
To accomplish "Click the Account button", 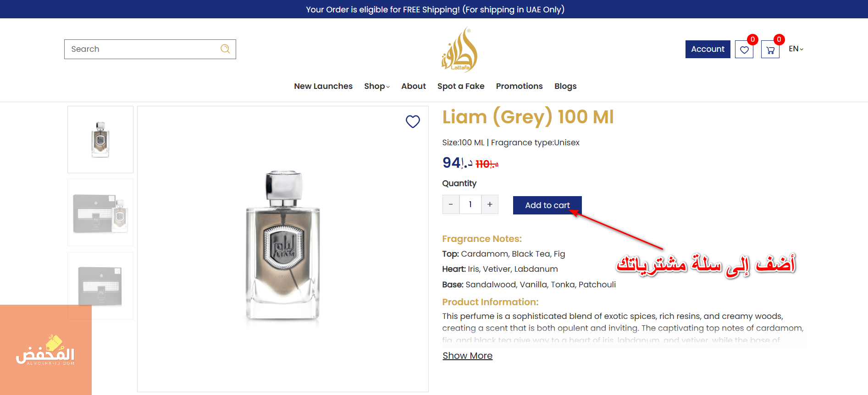I will tap(708, 49).
